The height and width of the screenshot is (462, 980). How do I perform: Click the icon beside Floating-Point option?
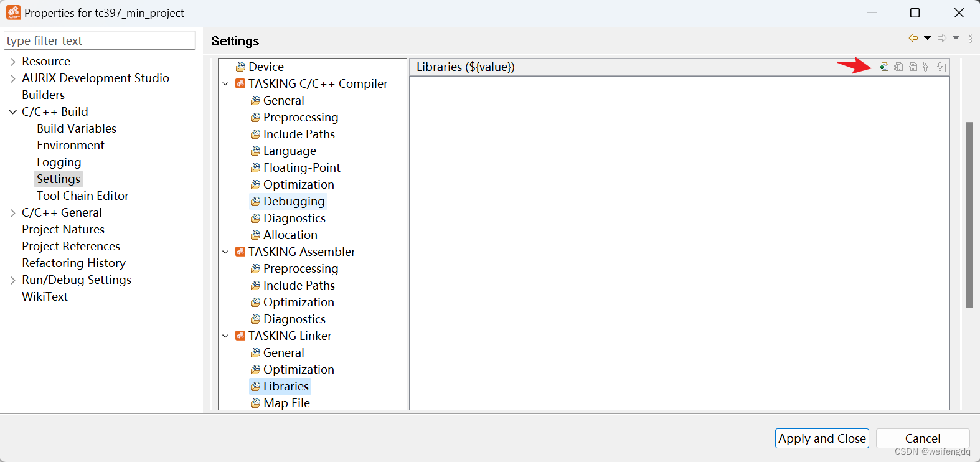point(255,167)
